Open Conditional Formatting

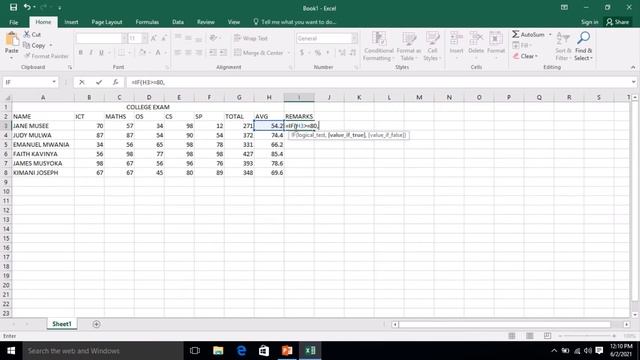[x=378, y=46]
